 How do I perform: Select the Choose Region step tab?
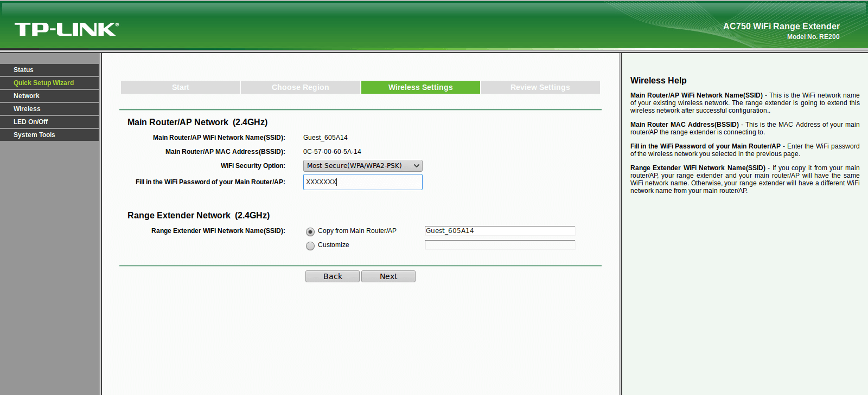(x=301, y=87)
